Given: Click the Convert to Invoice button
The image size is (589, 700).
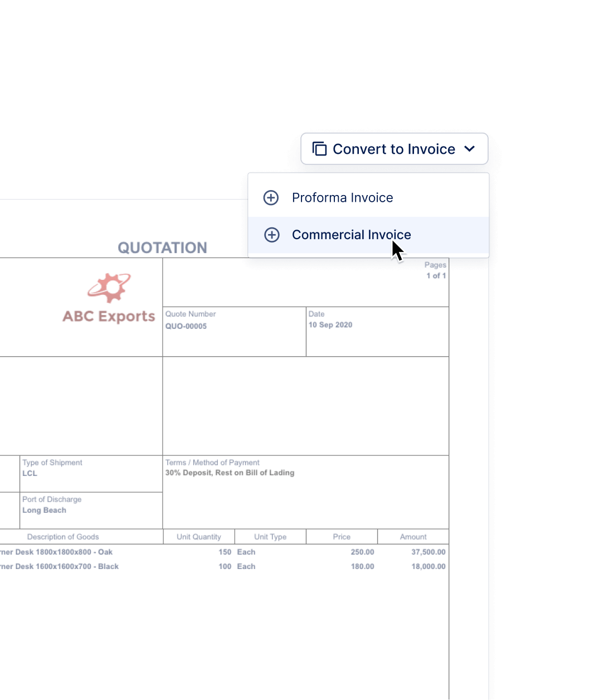Looking at the screenshot, I should 393,149.
